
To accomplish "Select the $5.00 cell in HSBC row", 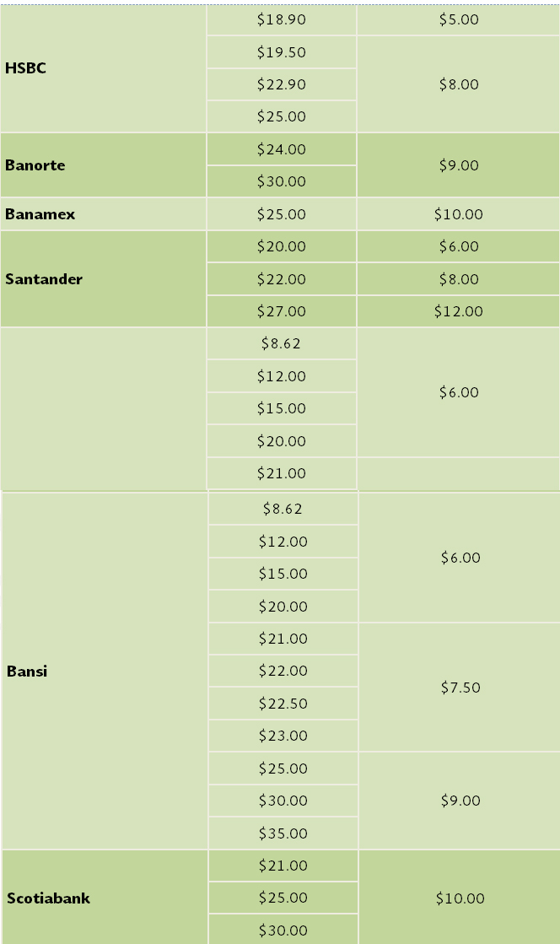I will pyautogui.click(x=459, y=19).
